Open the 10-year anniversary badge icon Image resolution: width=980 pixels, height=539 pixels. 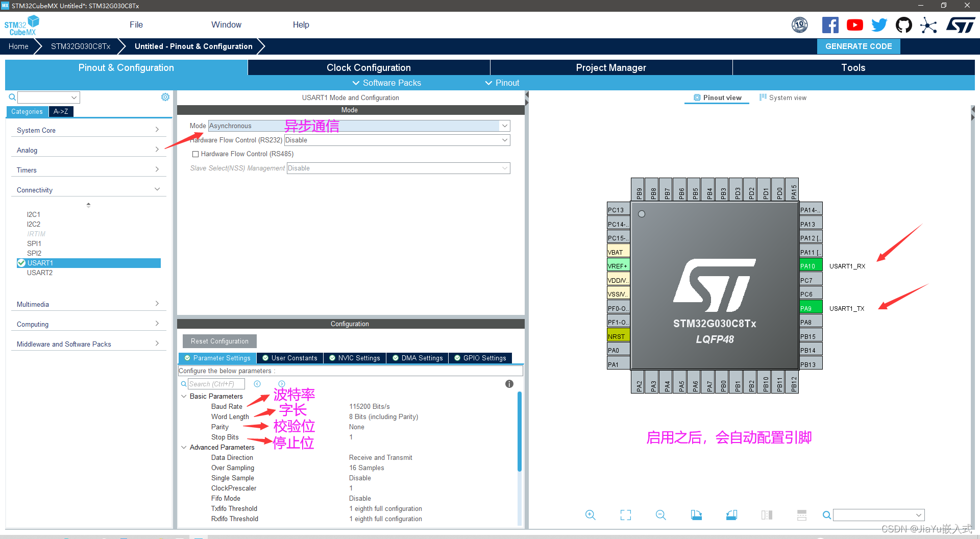800,25
